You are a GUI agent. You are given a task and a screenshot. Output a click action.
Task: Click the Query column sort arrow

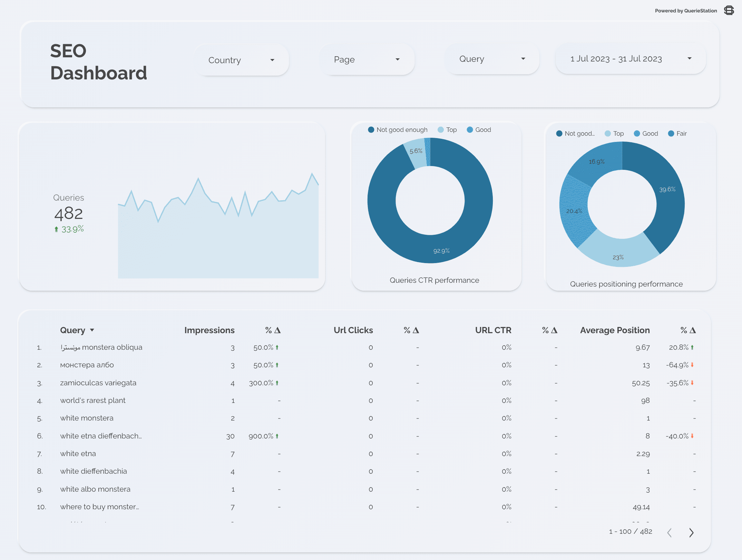tap(92, 330)
